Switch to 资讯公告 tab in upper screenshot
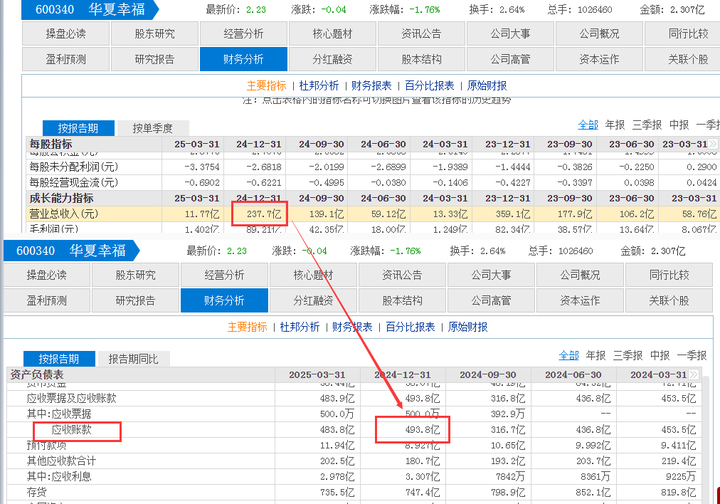Screen dimensions: 720x504 (421, 34)
